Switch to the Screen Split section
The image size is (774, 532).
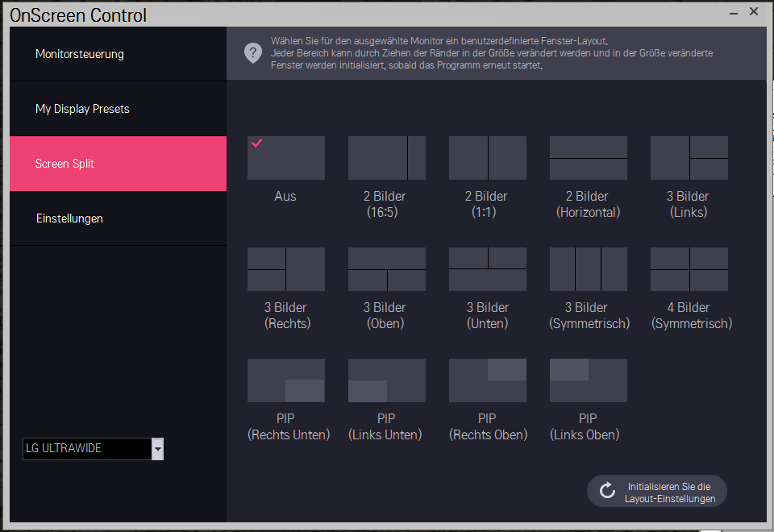click(x=118, y=164)
